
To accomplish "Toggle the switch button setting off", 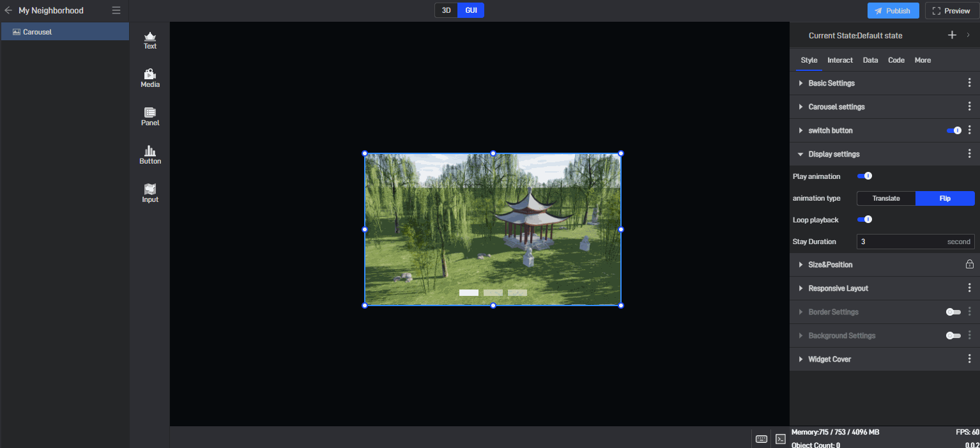I will tap(954, 130).
